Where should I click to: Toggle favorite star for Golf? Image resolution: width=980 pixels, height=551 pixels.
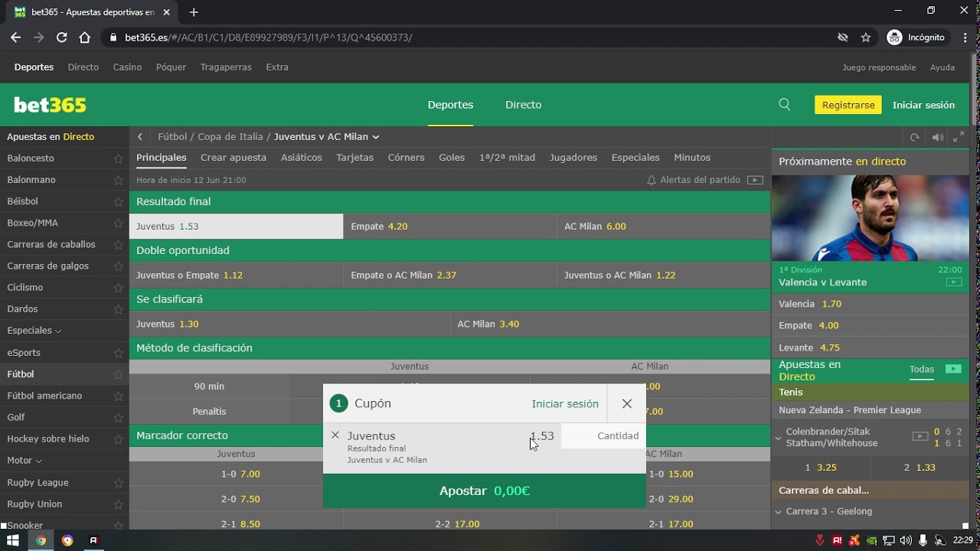118,417
